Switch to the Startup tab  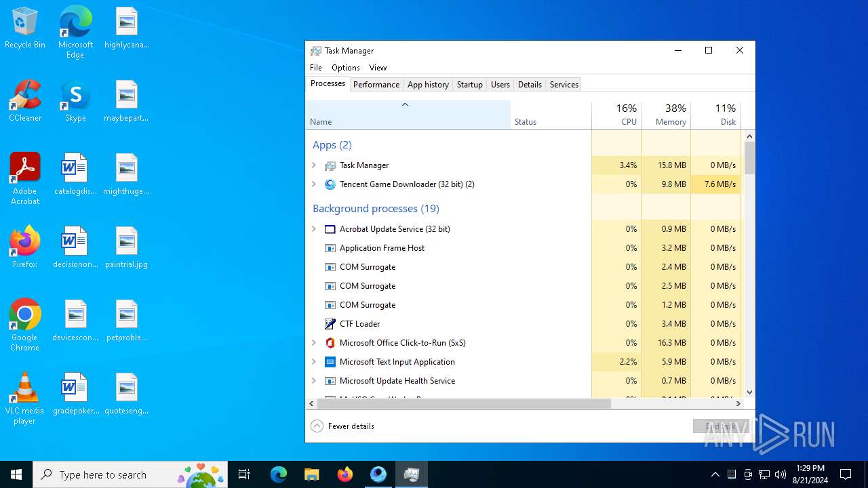tap(470, 85)
